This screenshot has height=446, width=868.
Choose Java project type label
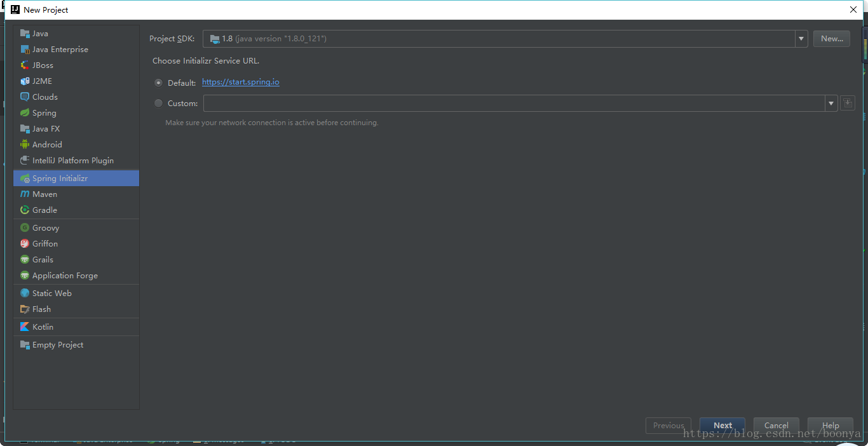click(40, 34)
